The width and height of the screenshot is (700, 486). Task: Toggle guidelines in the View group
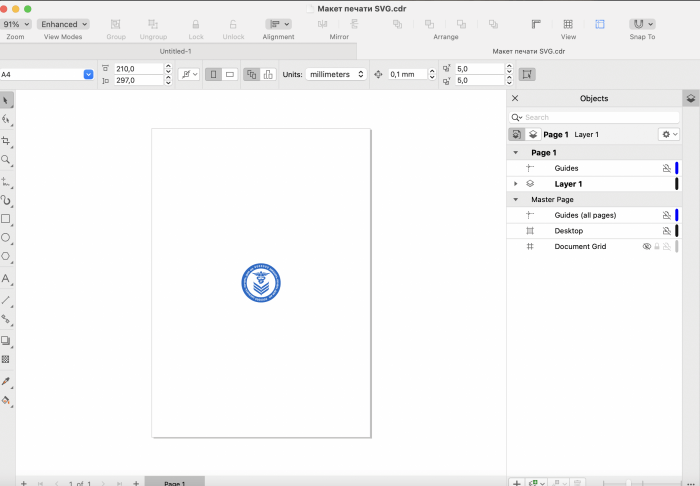[x=600, y=24]
